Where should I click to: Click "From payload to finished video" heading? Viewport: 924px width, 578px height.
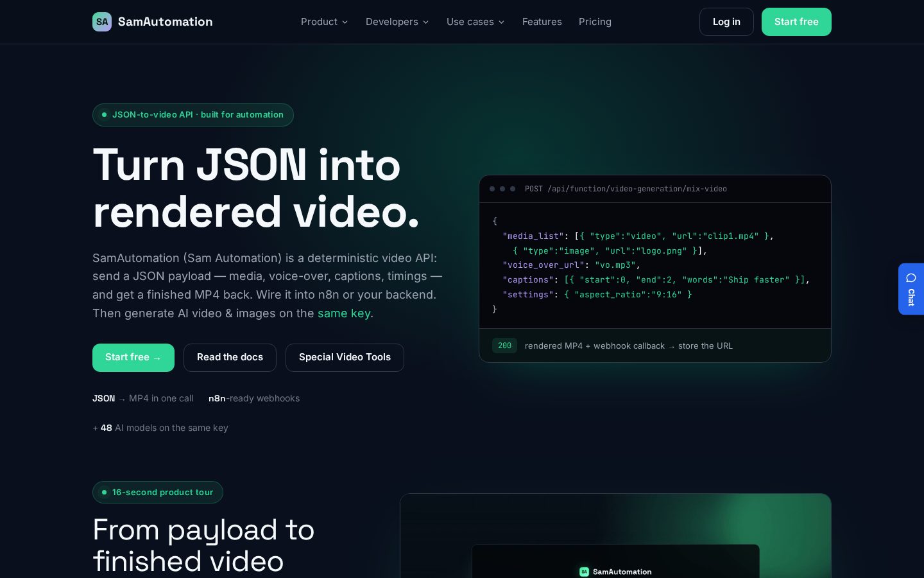[x=204, y=545]
